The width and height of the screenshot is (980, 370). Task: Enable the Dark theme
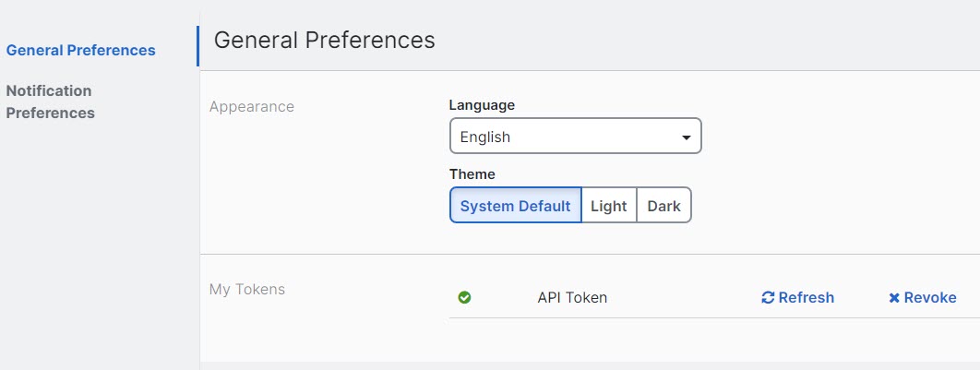coord(663,206)
